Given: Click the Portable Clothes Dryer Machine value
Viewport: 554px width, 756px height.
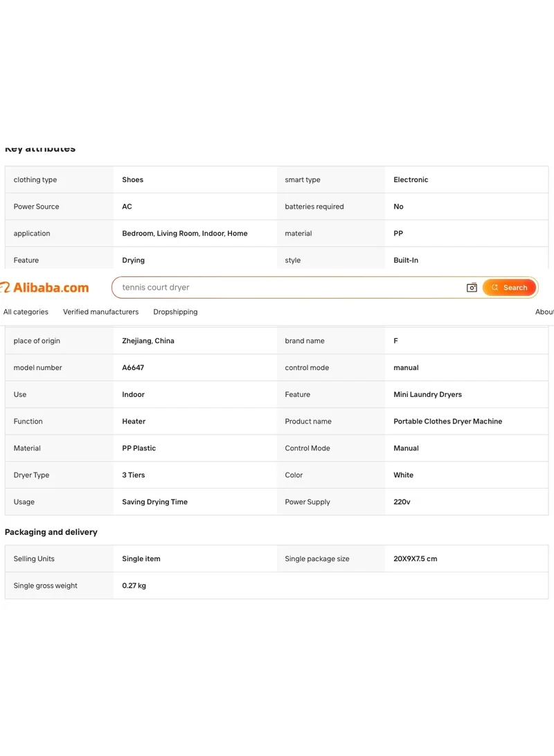Looking at the screenshot, I should click(x=447, y=421).
